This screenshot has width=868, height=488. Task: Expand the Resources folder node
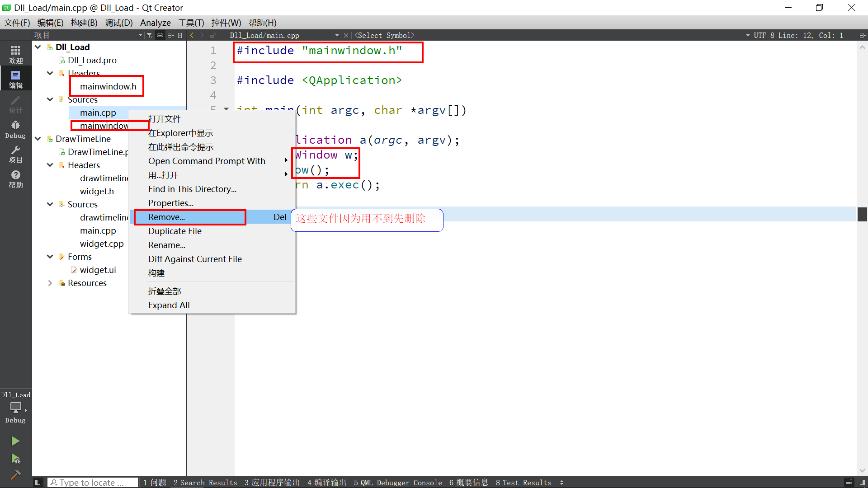[x=50, y=283]
